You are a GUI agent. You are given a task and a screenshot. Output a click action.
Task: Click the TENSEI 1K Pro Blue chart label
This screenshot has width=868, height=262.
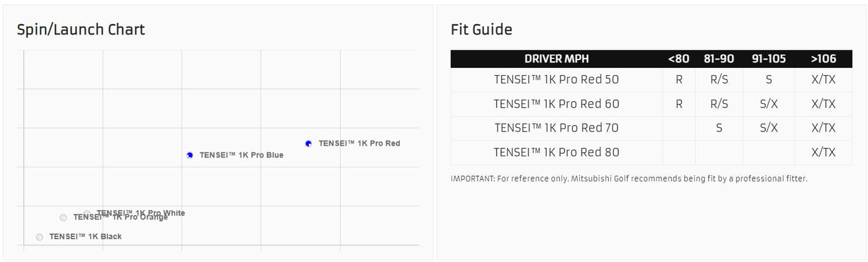click(241, 155)
